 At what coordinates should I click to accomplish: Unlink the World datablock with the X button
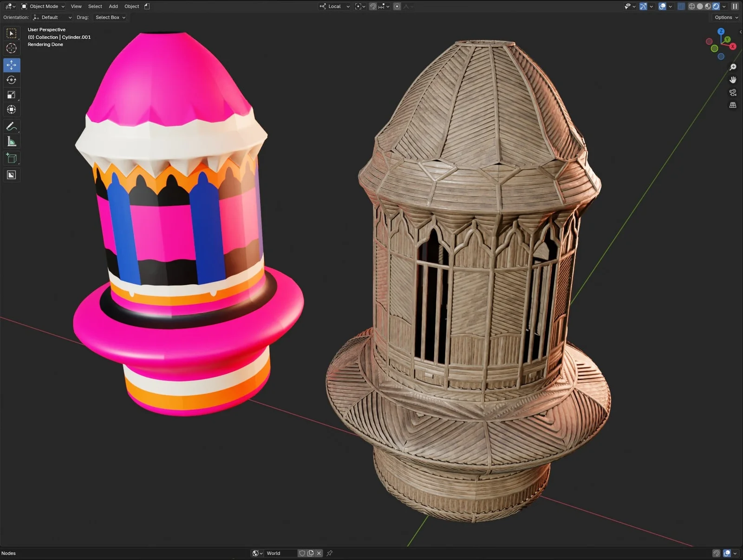tap(319, 553)
